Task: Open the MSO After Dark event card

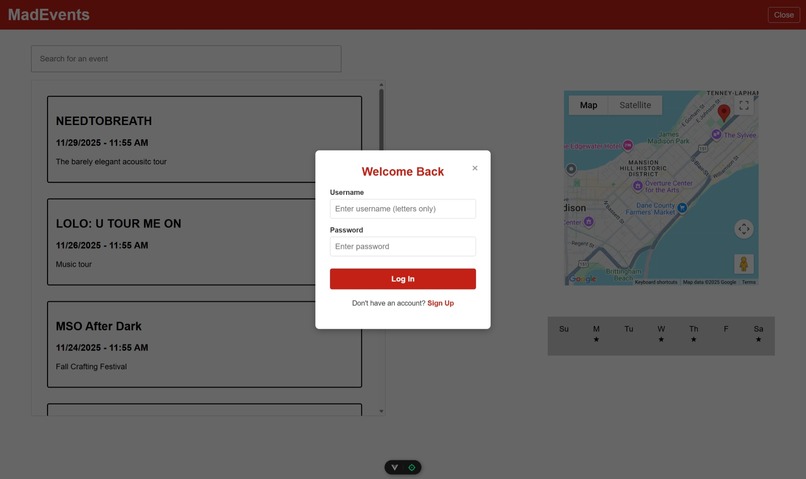Action: point(205,344)
